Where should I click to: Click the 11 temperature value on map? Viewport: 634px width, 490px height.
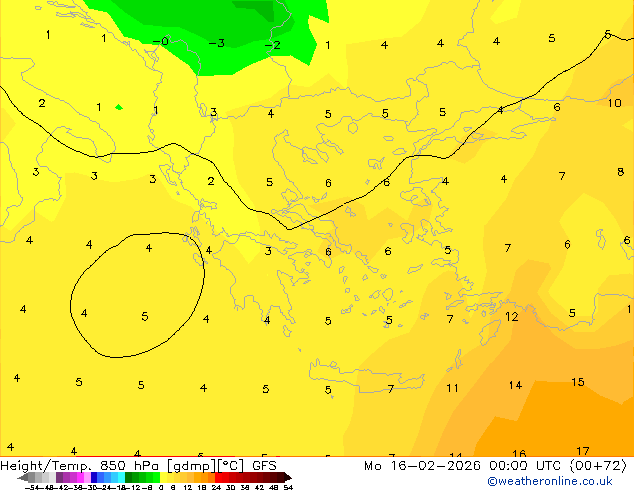(x=452, y=388)
